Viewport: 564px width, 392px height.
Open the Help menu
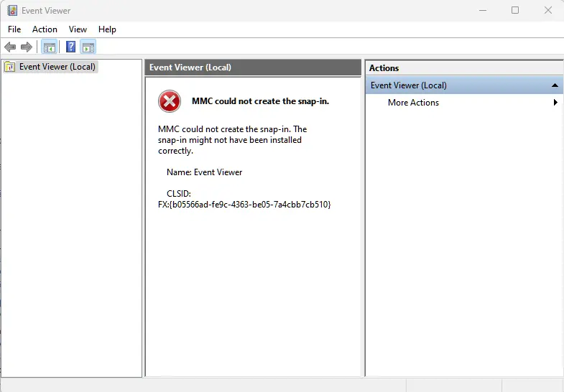pos(107,29)
